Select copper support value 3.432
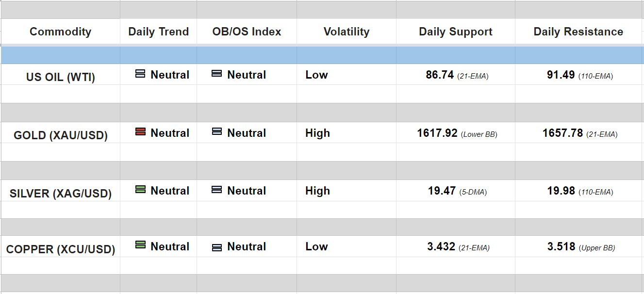644x294 pixels. (x=441, y=246)
